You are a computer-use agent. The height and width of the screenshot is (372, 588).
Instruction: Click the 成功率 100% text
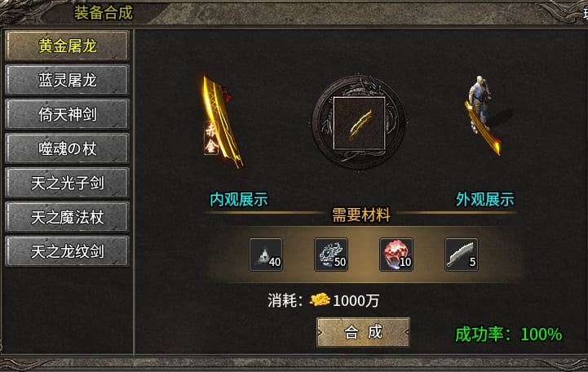tap(509, 334)
